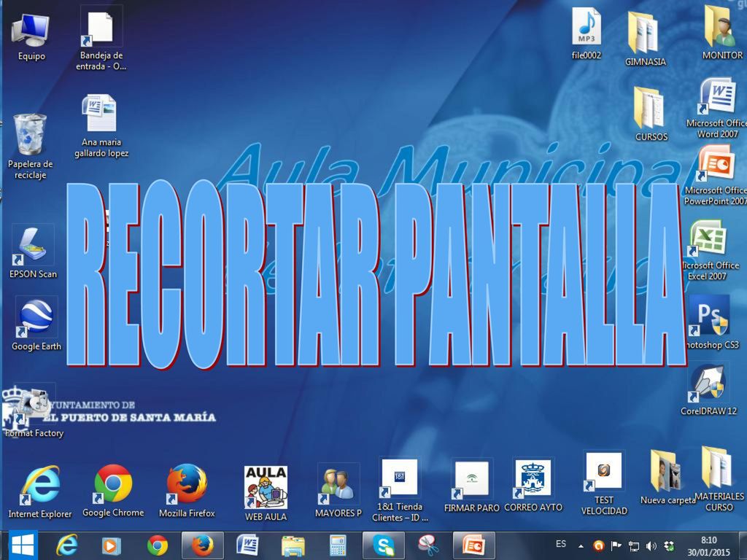Show hidden tray icons arrow

click(581, 545)
